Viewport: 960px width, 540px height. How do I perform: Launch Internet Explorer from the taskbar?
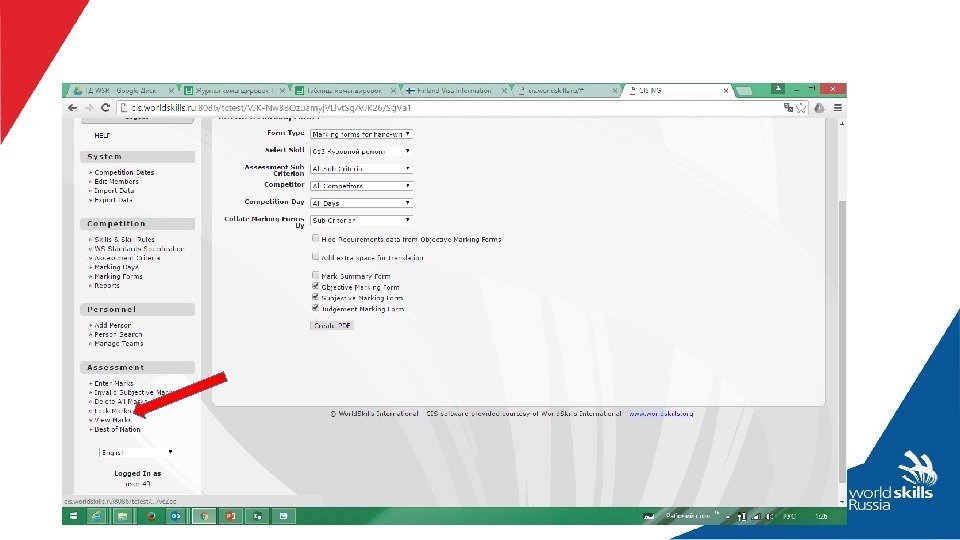coord(96,516)
